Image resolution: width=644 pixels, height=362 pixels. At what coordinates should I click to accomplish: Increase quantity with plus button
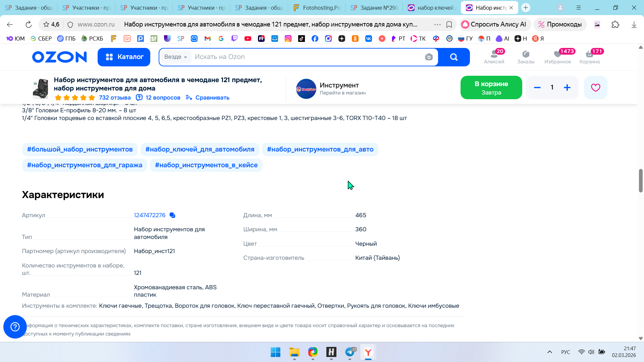point(567,87)
